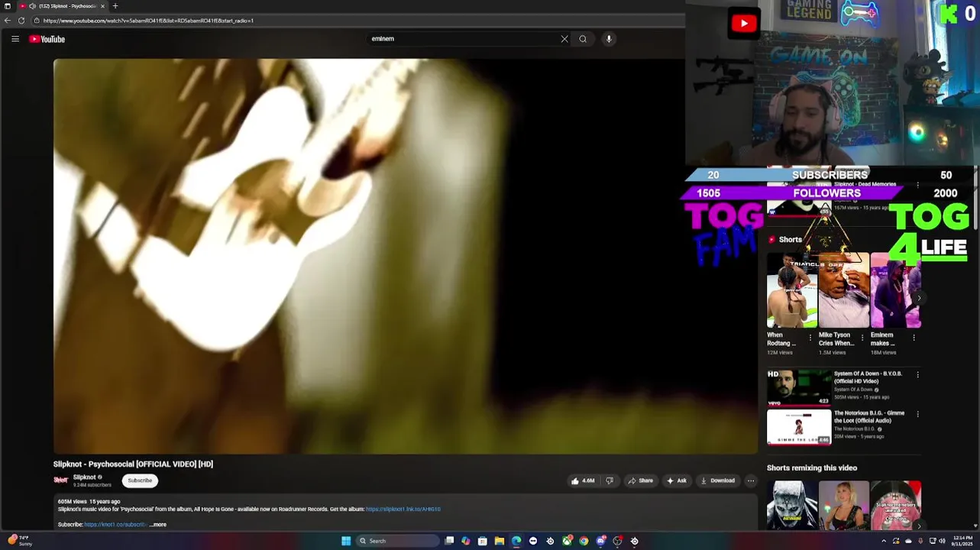This screenshot has width=980, height=550.
Task: Open the taskbar clock and date
Action: click(962, 541)
